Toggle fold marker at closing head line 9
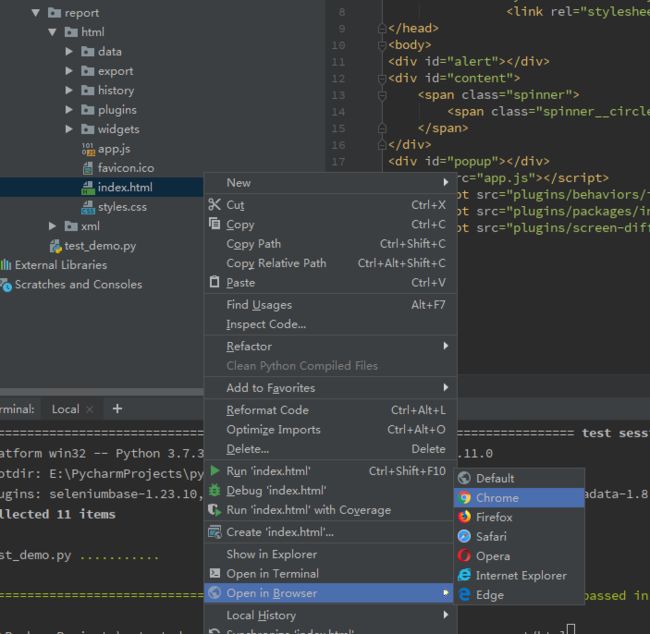 pos(382,28)
